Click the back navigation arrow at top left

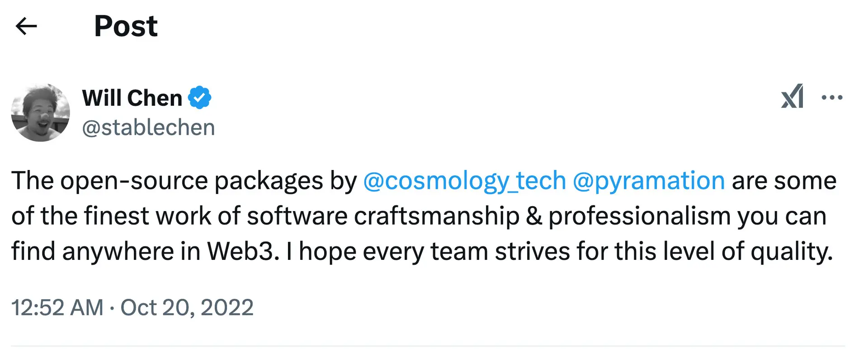click(26, 26)
